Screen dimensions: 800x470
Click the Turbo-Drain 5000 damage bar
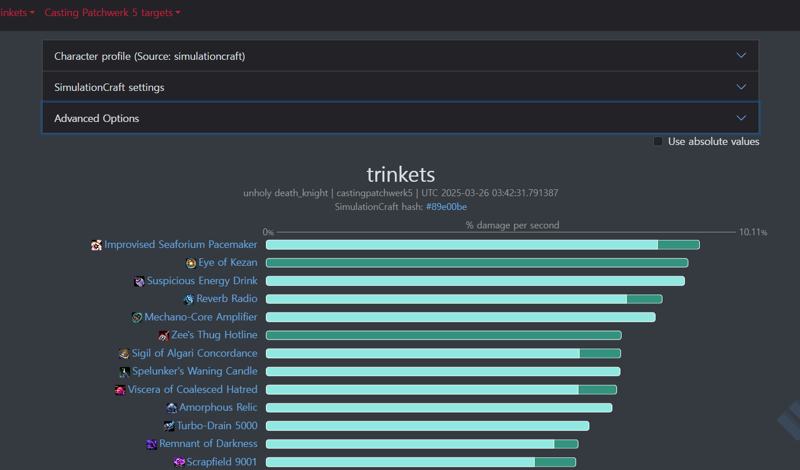(428, 426)
